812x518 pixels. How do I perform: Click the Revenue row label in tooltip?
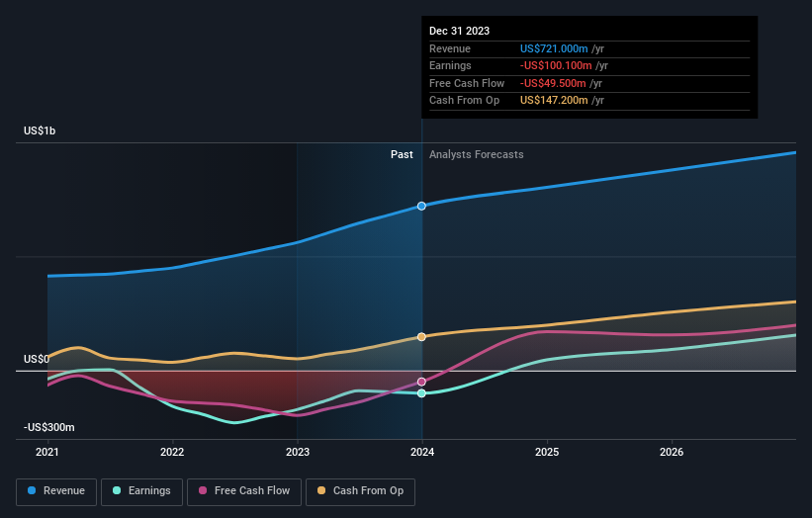[449, 48]
